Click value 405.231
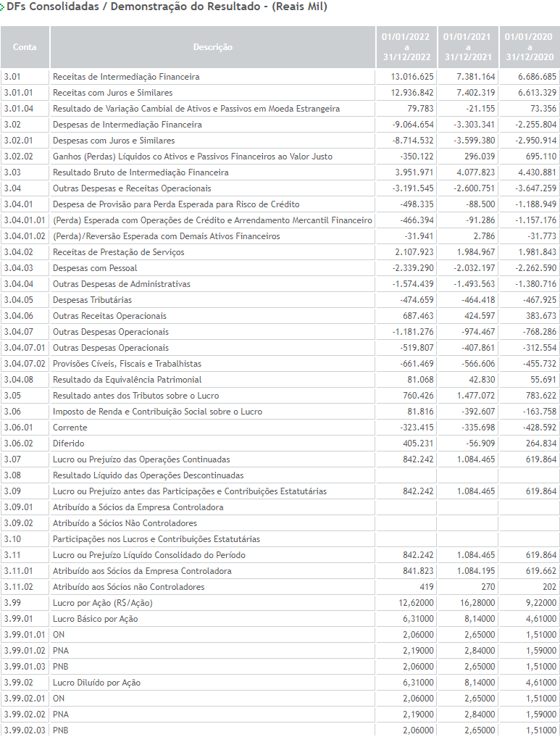 click(418, 444)
